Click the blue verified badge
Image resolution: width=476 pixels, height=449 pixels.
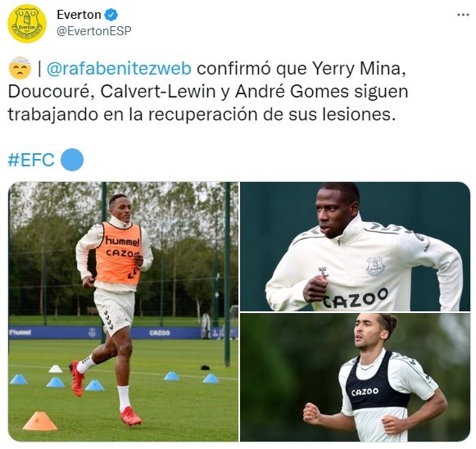click(111, 15)
